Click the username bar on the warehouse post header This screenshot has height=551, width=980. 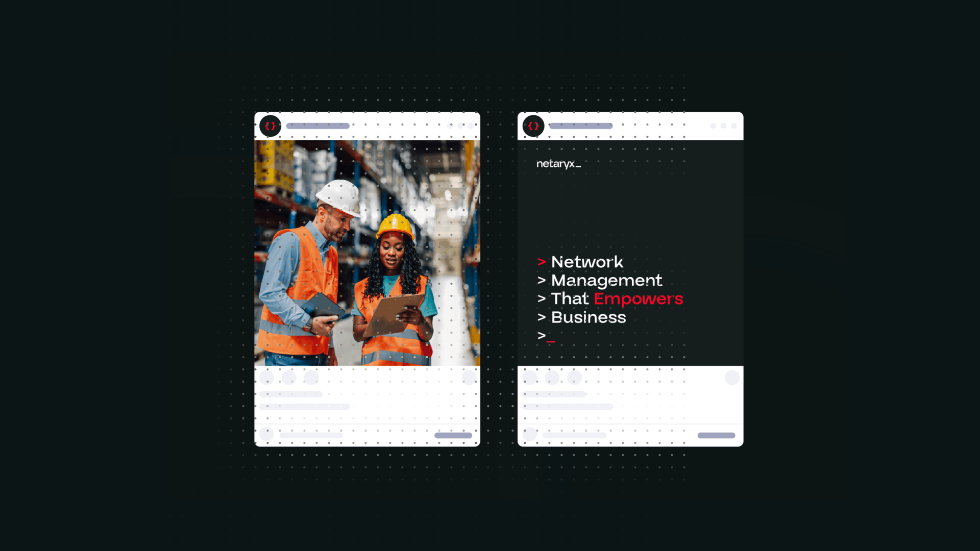(318, 126)
